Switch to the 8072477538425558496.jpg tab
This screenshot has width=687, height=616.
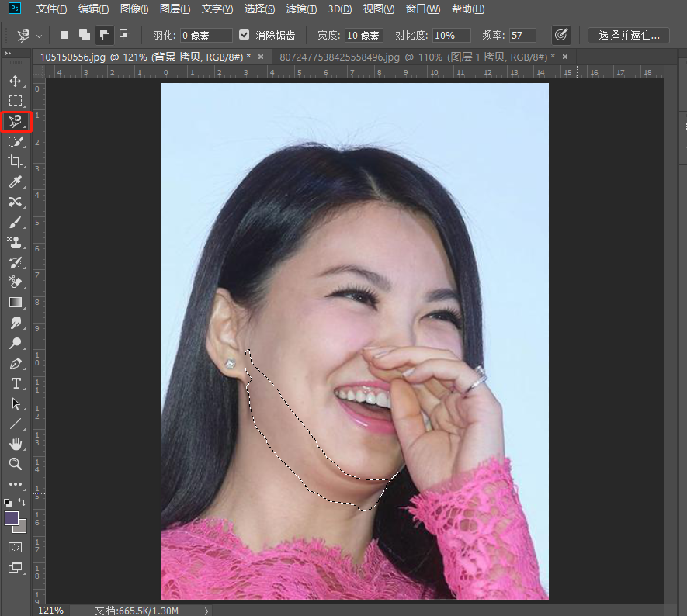(413, 57)
